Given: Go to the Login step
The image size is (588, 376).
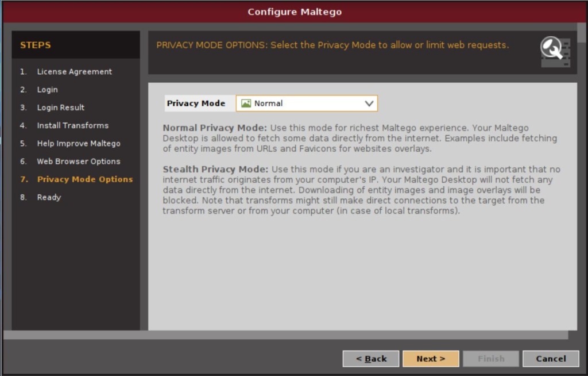Looking at the screenshot, I should pos(47,90).
